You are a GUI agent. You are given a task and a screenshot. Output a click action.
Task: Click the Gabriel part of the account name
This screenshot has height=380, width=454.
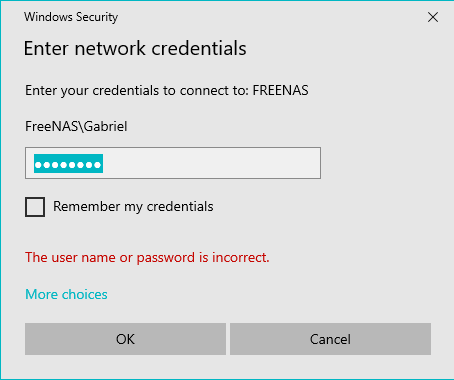point(106,126)
